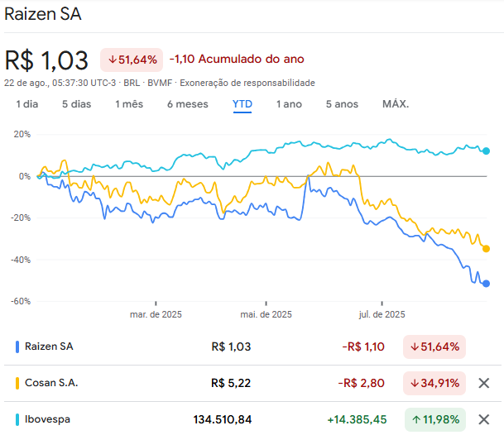Select the YTD range tab
The width and height of the screenshot is (504, 435).
[242, 104]
